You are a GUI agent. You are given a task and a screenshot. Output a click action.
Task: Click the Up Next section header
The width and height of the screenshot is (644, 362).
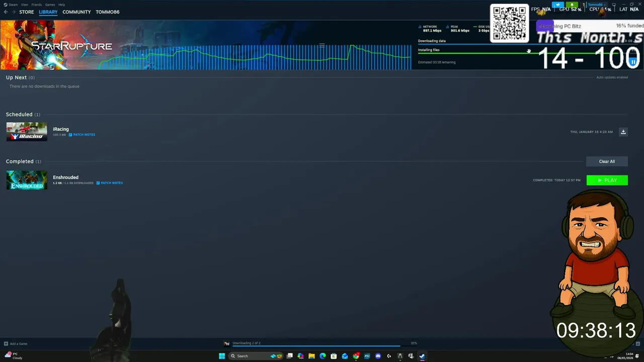pos(20,77)
